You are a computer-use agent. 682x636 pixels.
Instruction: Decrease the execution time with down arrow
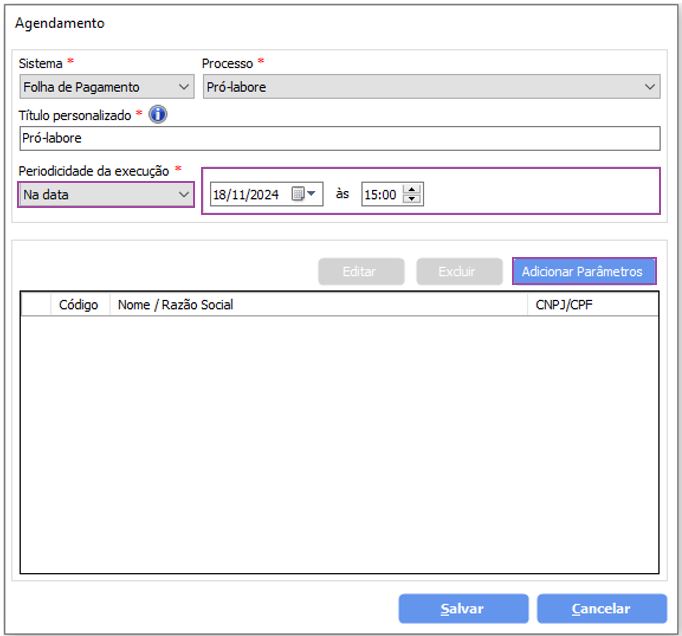[x=411, y=199]
